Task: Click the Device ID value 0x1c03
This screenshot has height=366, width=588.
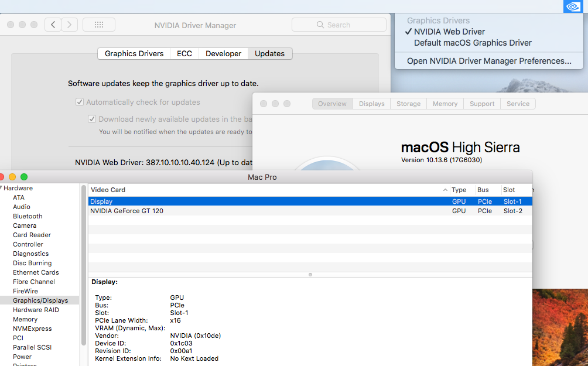Action: tap(181, 343)
